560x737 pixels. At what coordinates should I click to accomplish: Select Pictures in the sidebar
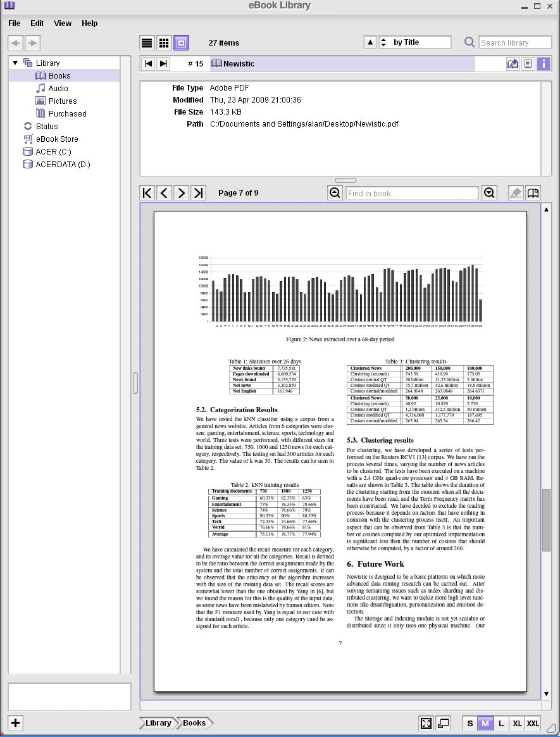point(63,101)
